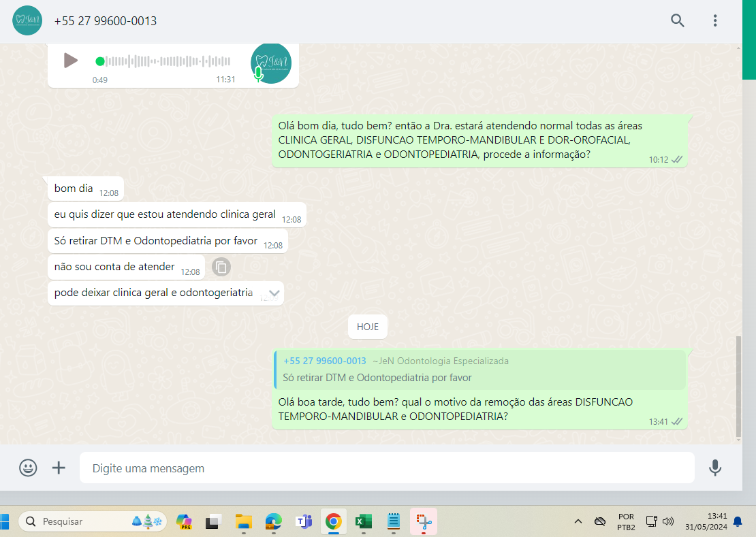Screen dimensions: 756x537
Task: Search within this conversation
Action: click(x=678, y=20)
